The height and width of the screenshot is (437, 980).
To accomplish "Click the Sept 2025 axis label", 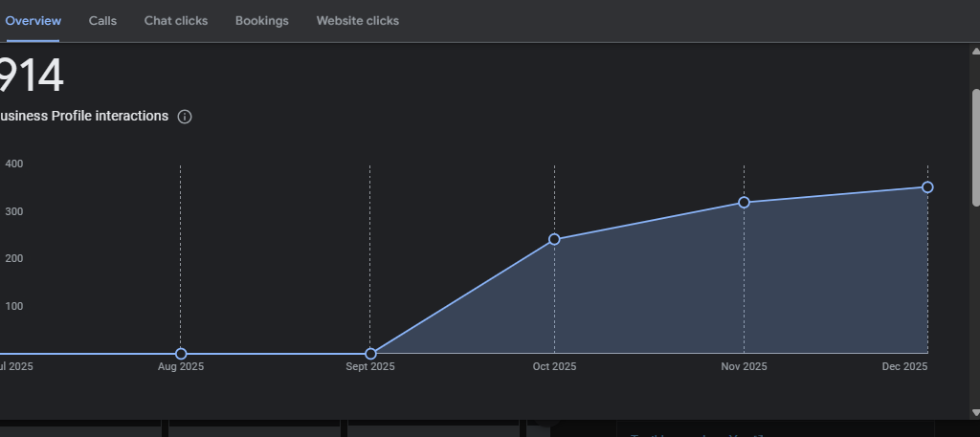I will point(370,367).
